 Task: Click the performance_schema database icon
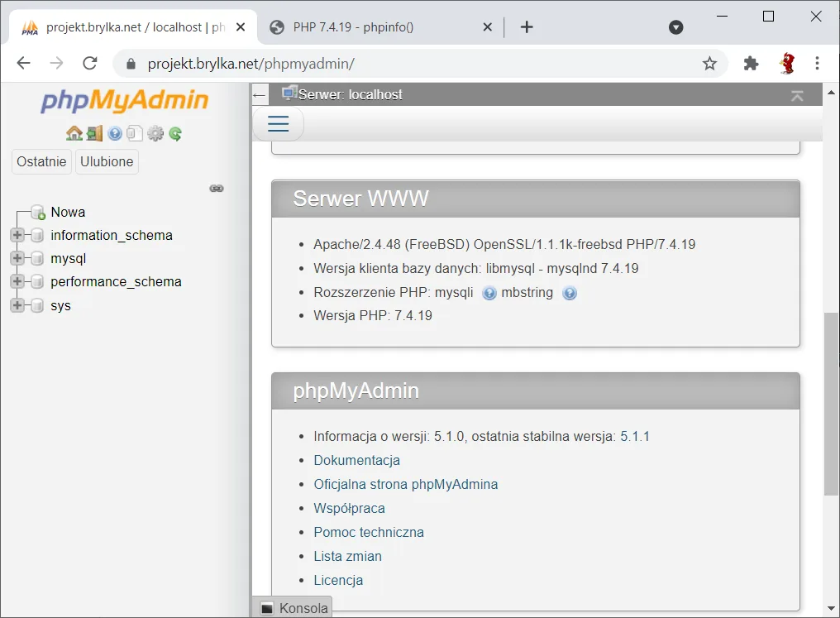37,281
